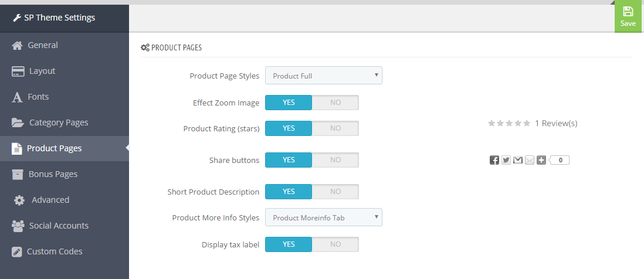Click the Layout card icon
This screenshot has height=279, width=644.
click(x=18, y=72)
